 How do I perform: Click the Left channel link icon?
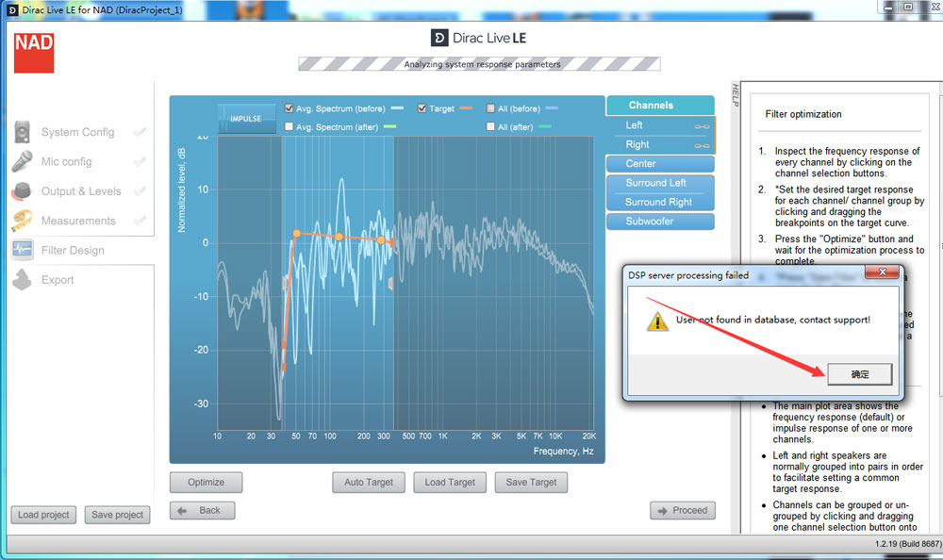702,126
